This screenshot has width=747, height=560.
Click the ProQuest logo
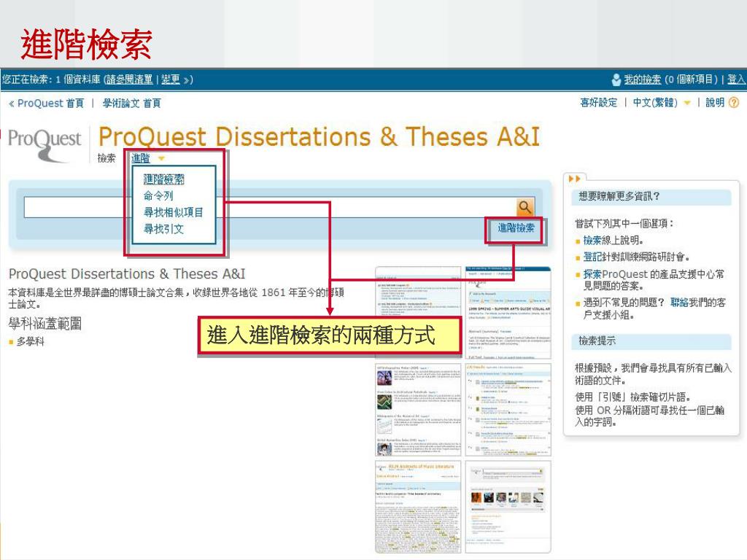44,145
